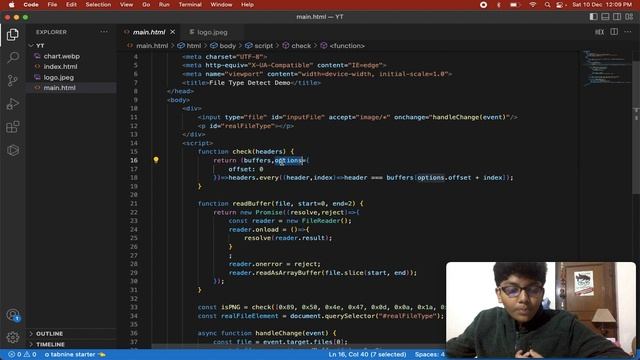Click the selected word 'options' on line 16
Image resolution: width=640 pixels, height=360 pixels.
pos(289,160)
